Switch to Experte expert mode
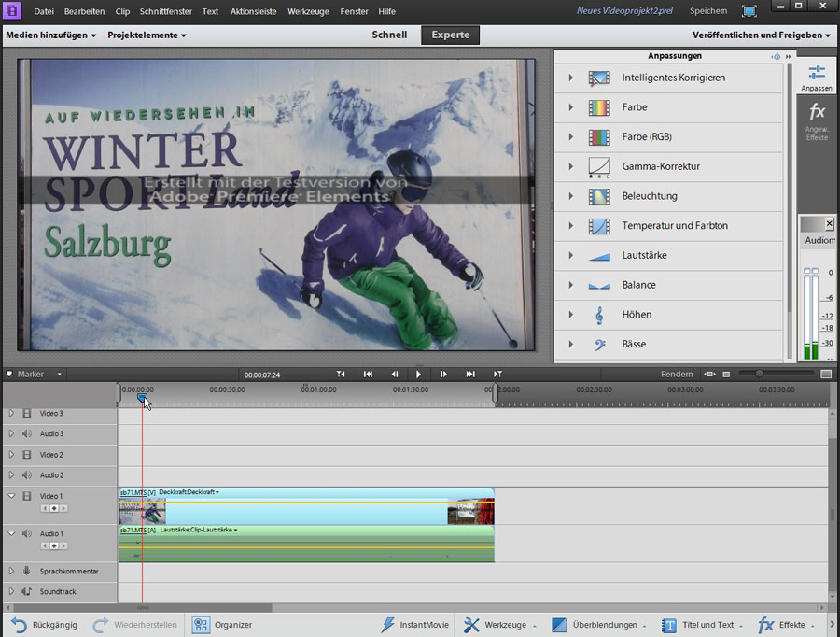 451,35
